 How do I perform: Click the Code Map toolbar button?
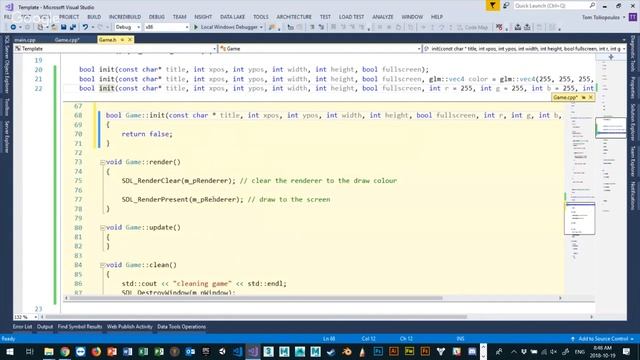coord(473,27)
